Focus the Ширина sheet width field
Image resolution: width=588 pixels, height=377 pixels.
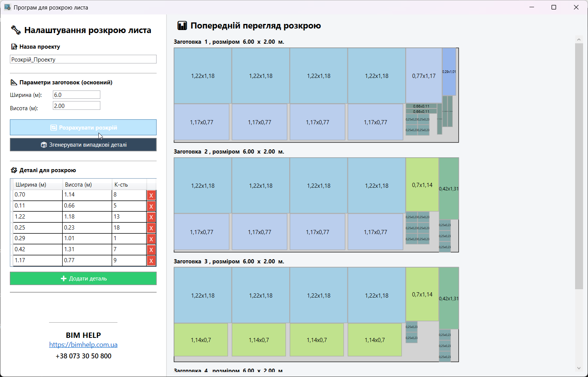(x=76, y=95)
